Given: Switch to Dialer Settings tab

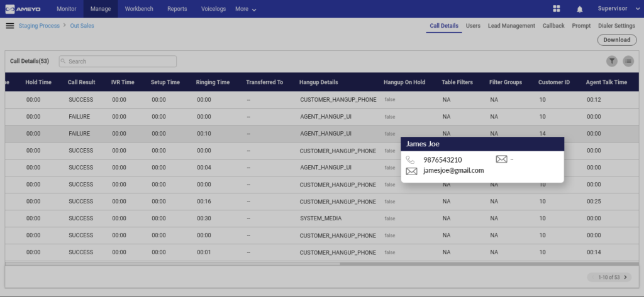Looking at the screenshot, I should (x=616, y=26).
